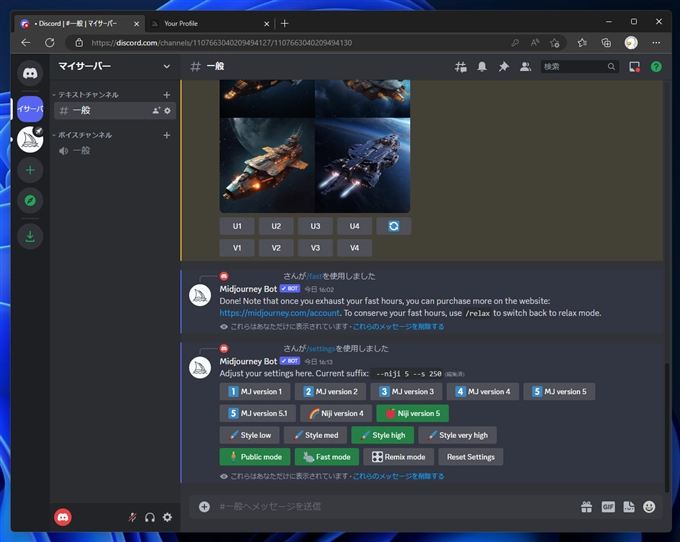The image size is (680, 542).
Task: Open the inbox icon
Action: (634, 66)
